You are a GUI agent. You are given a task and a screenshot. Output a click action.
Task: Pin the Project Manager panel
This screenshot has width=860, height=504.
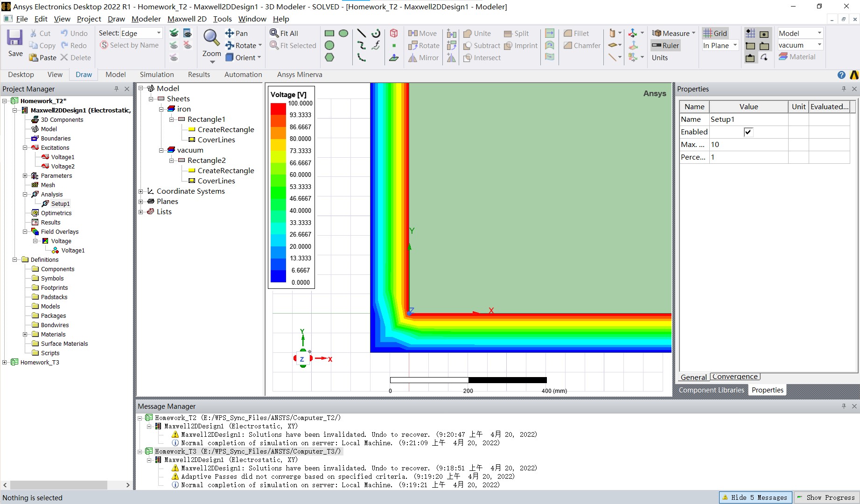(116, 89)
